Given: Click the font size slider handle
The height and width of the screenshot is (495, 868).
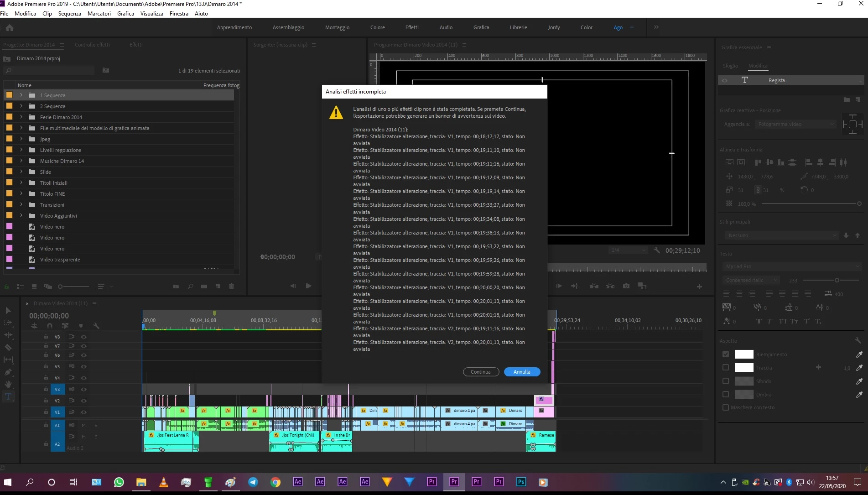Looking at the screenshot, I should [837, 280].
